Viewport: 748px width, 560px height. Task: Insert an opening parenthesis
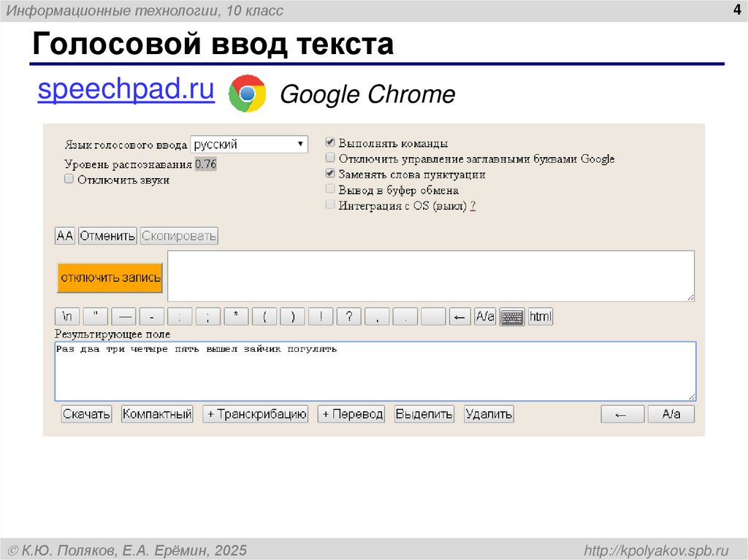tap(264, 317)
